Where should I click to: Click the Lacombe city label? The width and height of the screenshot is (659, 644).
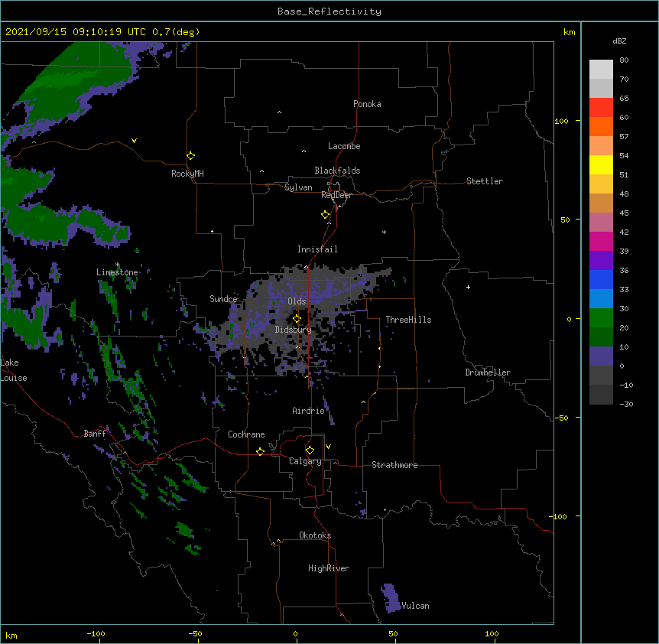pos(344,146)
